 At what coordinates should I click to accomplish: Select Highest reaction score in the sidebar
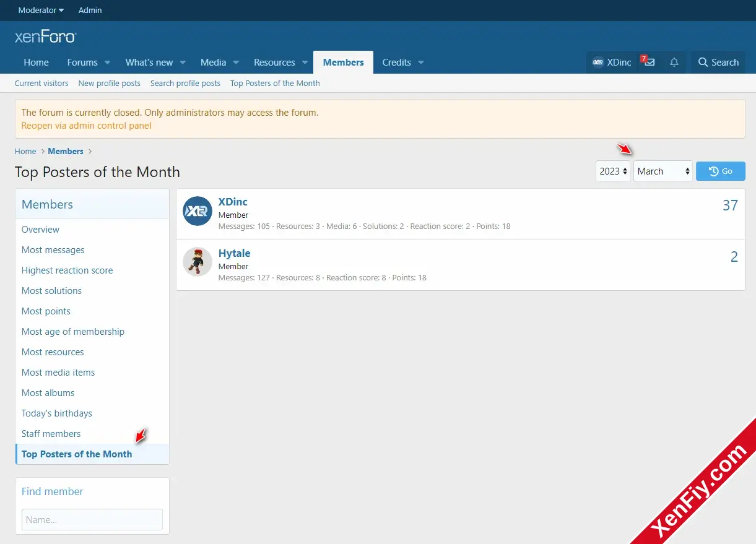(92, 270)
